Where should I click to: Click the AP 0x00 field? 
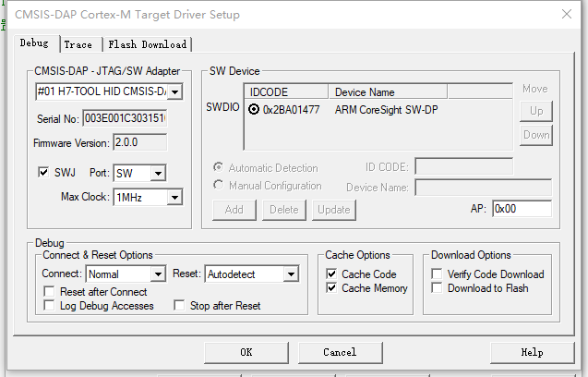(522, 209)
